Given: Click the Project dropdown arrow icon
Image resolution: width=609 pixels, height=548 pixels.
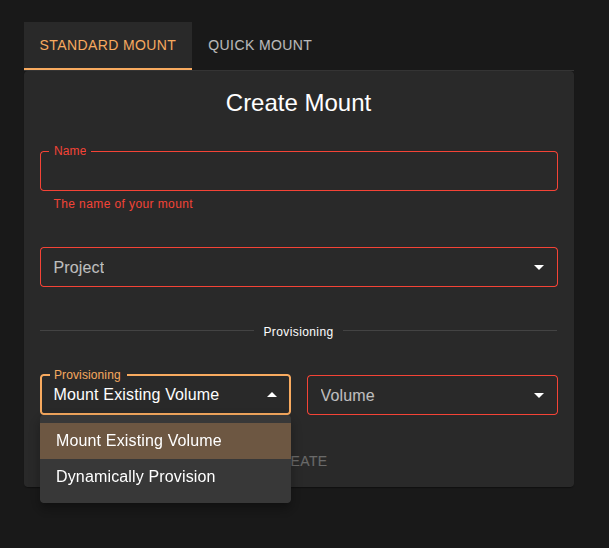Looking at the screenshot, I should click(x=539, y=268).
